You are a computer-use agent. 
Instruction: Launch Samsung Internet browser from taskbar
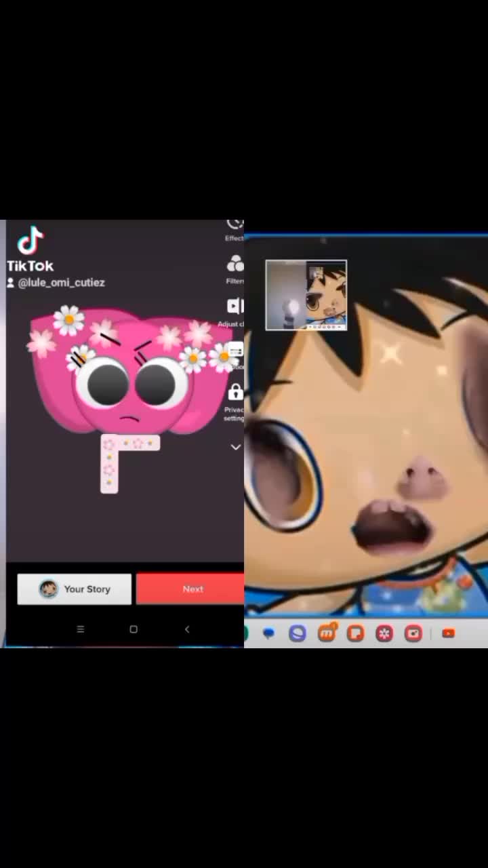pos(298,633)
